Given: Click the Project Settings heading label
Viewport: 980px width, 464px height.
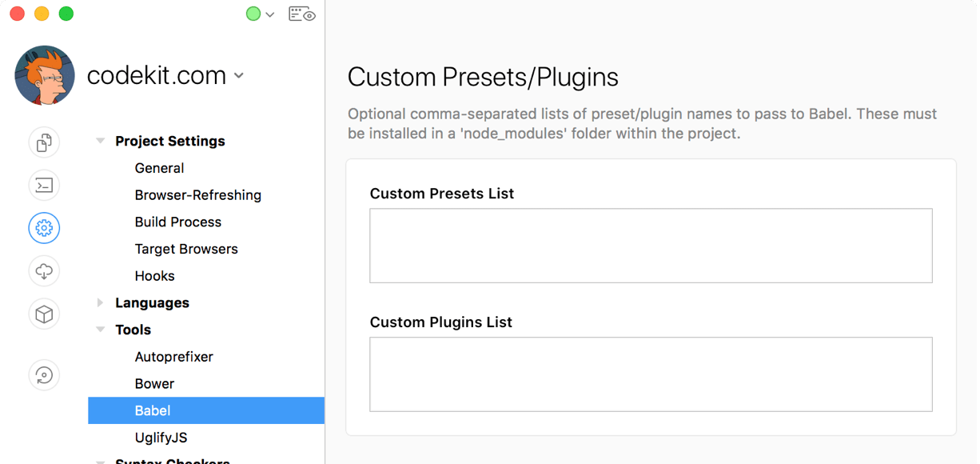Looking at the screenshot, I should (x=170, y=141).
